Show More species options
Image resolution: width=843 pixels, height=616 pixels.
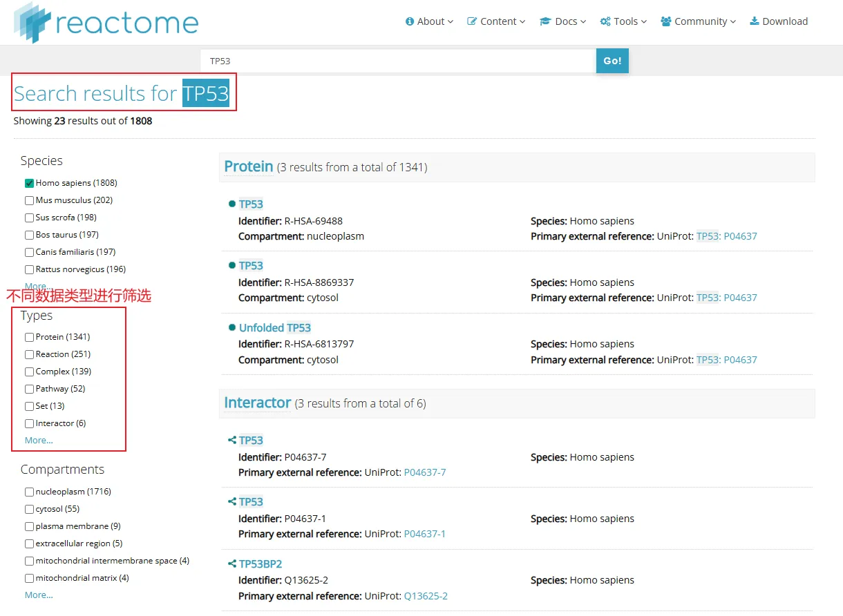tap(36, 286)
